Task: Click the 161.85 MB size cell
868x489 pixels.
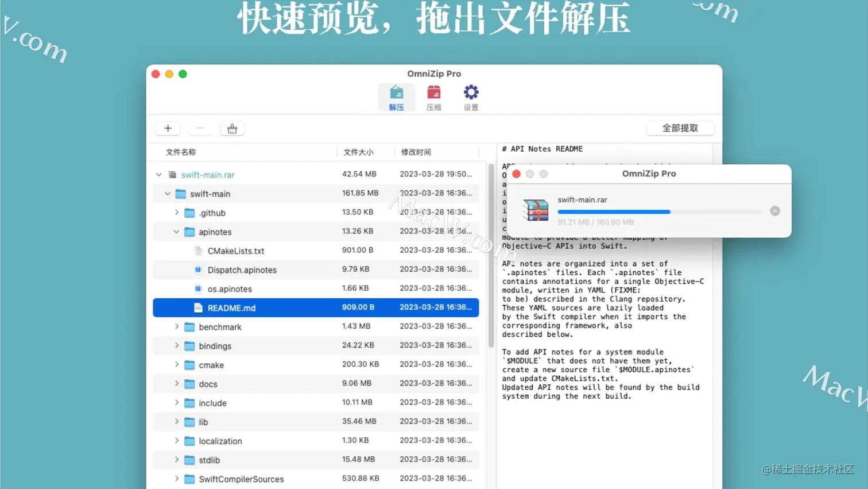Action: [x=360, y=193]
